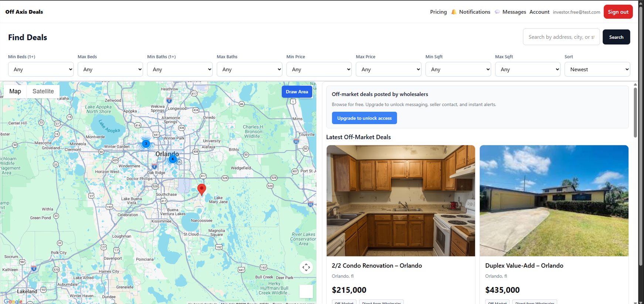Open the Min Sqft dropdown
This screenshot has height=304, width=644.
pyautogui.click(x=458, y=69)
